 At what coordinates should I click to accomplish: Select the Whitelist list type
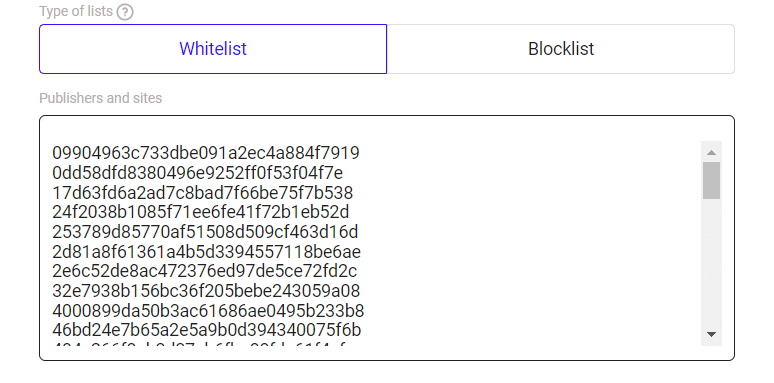(x=213, y=49)
